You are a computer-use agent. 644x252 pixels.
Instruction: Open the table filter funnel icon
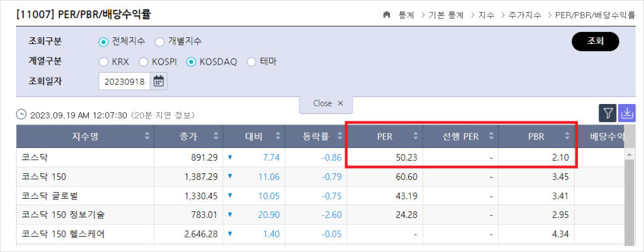click(607, 113)
